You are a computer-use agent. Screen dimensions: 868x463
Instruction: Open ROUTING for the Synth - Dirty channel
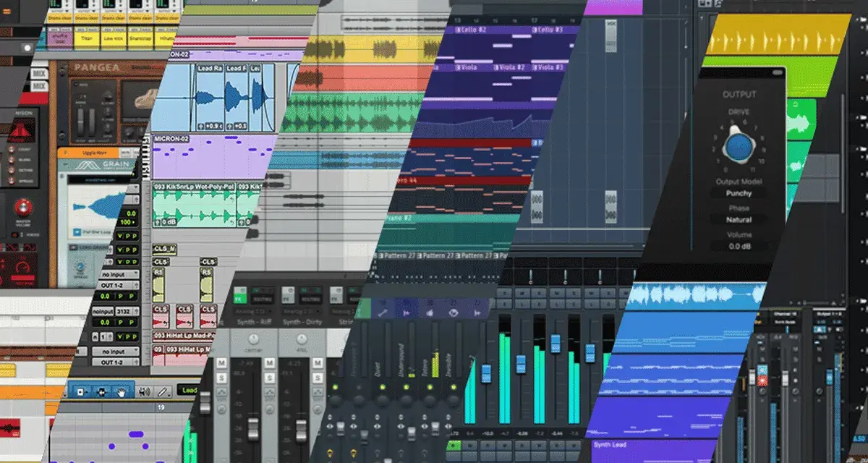coord(311,298)
